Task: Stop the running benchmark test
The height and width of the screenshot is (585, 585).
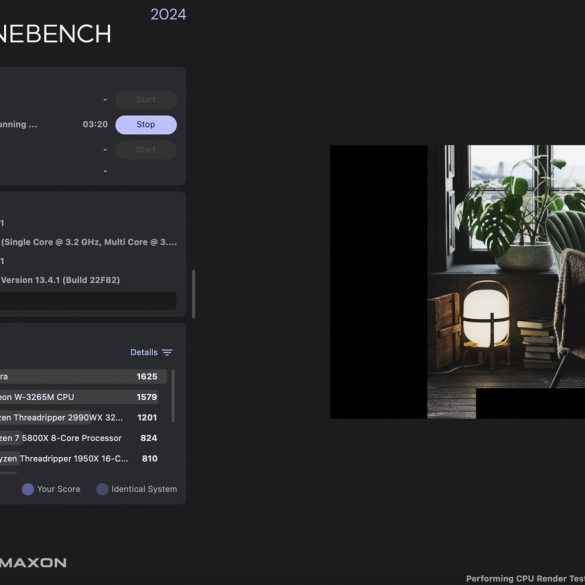Action: [146, 125]
